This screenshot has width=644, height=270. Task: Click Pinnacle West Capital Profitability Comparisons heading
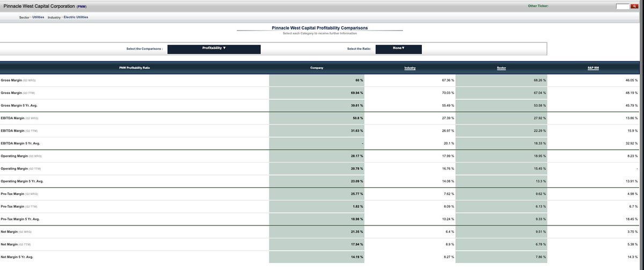click(320, 27)
